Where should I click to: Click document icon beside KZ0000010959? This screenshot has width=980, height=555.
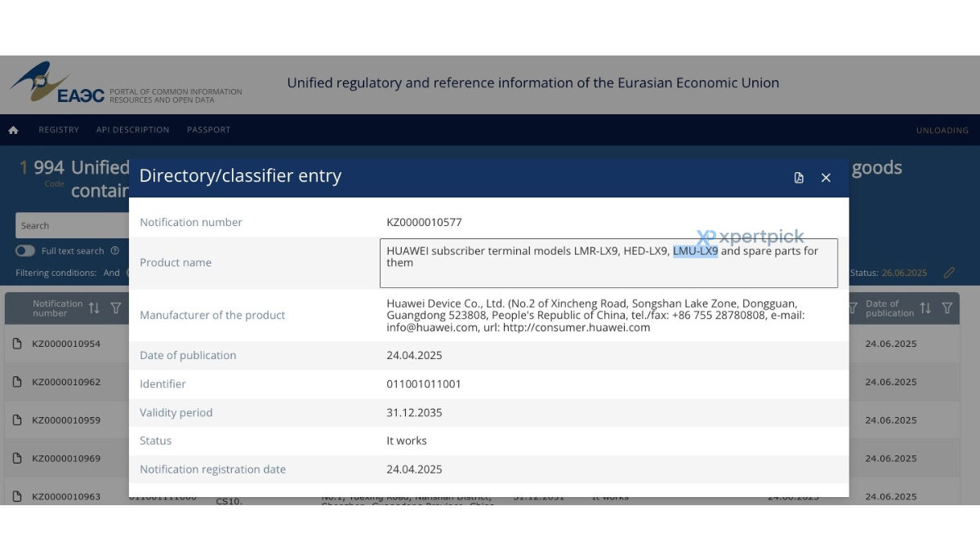pos(17,420)
